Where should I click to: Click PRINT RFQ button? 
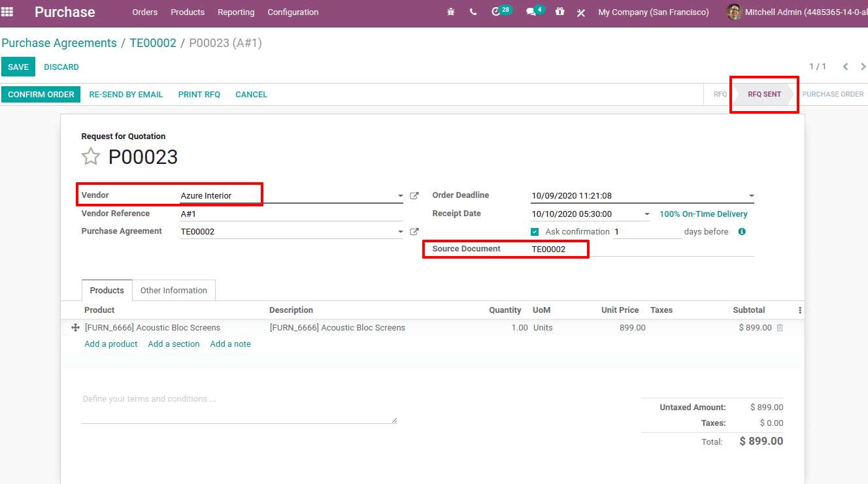click(x=199, y=94)
